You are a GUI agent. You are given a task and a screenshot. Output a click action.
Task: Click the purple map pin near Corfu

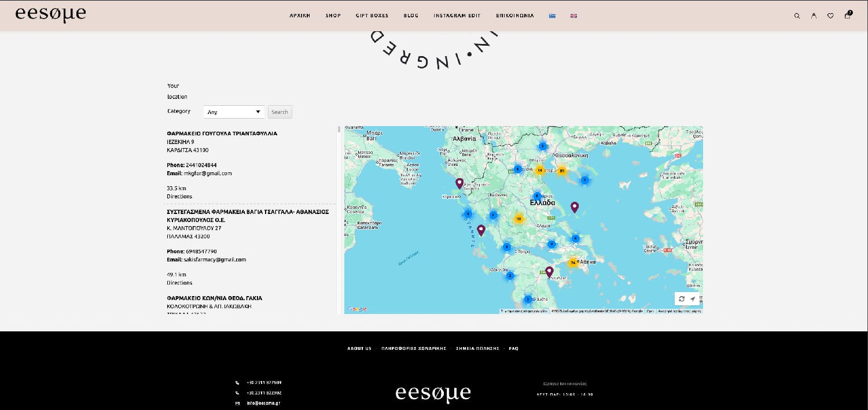[459, 183]
